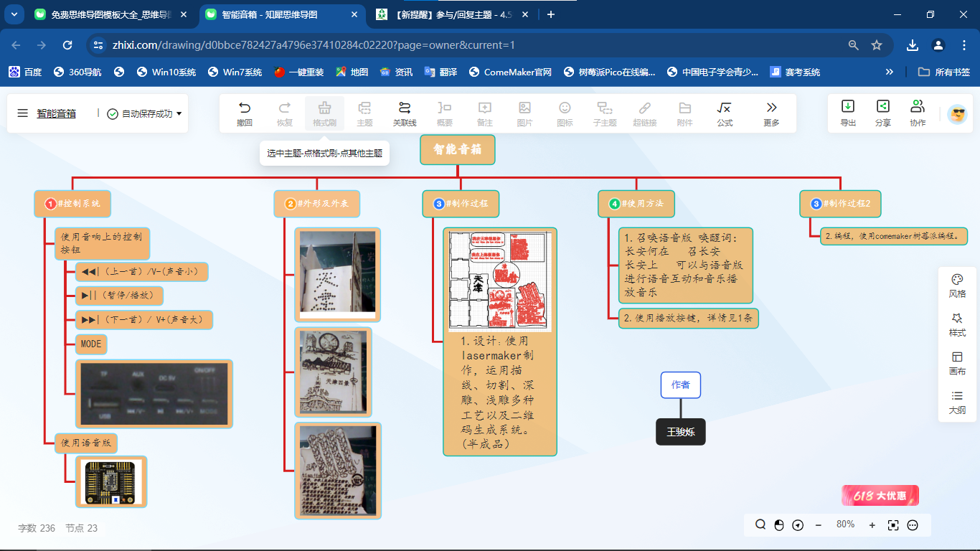Add a note with 备注 icon
The width and height of the screenshot is (980, 551).
click(485, 113)
